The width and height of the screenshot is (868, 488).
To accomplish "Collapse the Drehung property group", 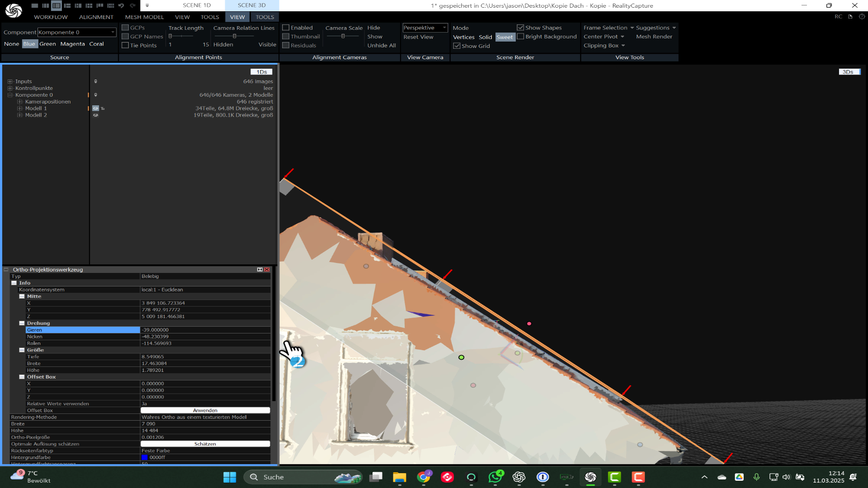I will coord(22,324).
